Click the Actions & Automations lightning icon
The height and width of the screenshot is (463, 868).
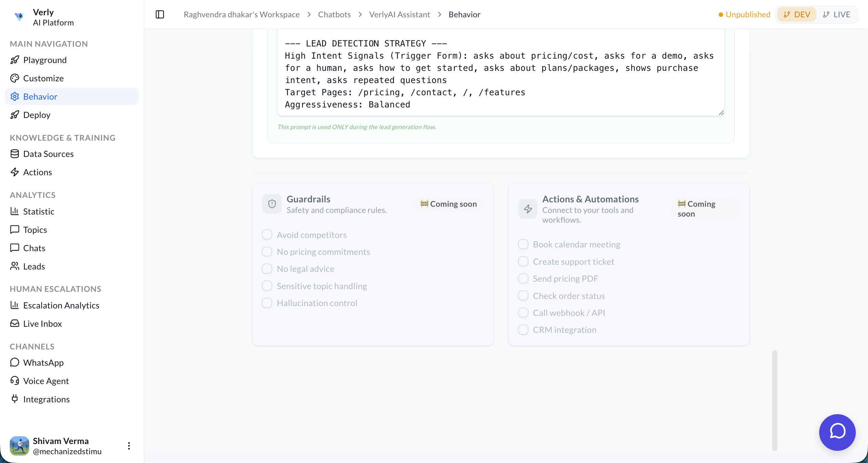click(528, 209)
